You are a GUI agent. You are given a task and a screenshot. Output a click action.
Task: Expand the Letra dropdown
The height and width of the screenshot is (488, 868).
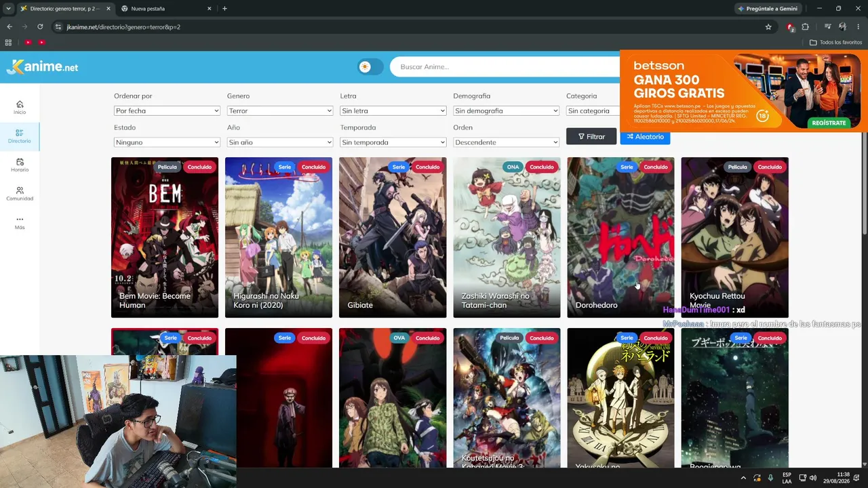[x=393, y=110]
